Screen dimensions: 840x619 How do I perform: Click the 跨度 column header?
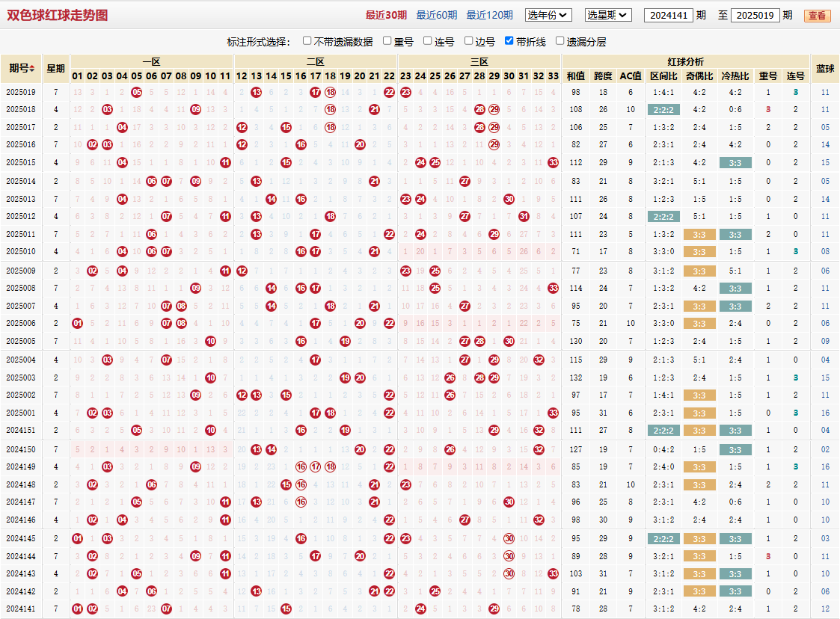[x=603, y=76]
